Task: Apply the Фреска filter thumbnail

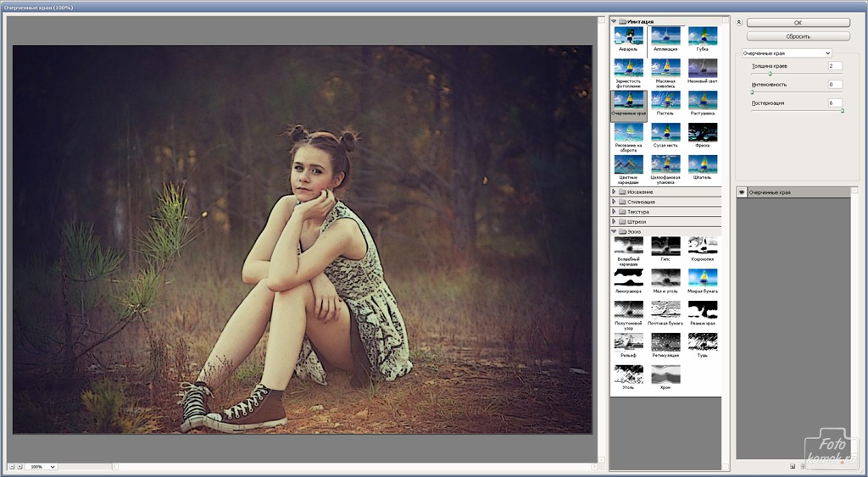Action: point(703,132)
